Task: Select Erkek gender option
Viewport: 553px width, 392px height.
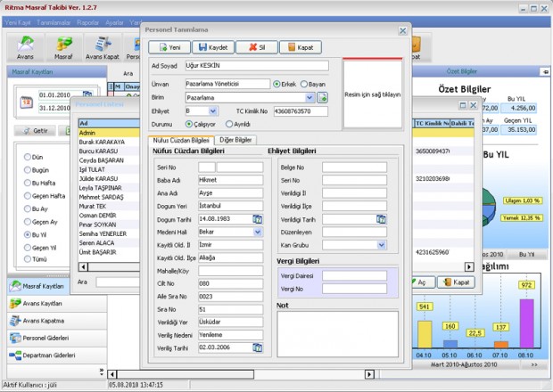Action: 276,84
